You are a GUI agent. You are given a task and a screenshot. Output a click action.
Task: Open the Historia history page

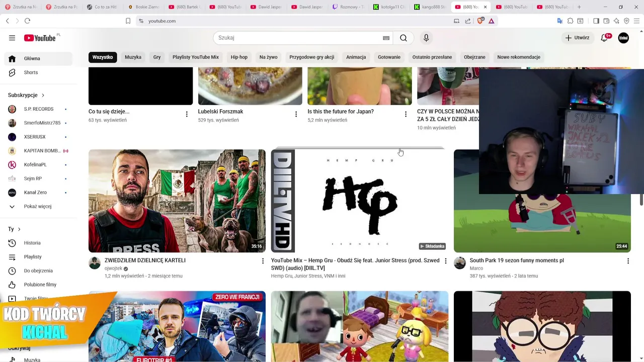click(38, 243)
